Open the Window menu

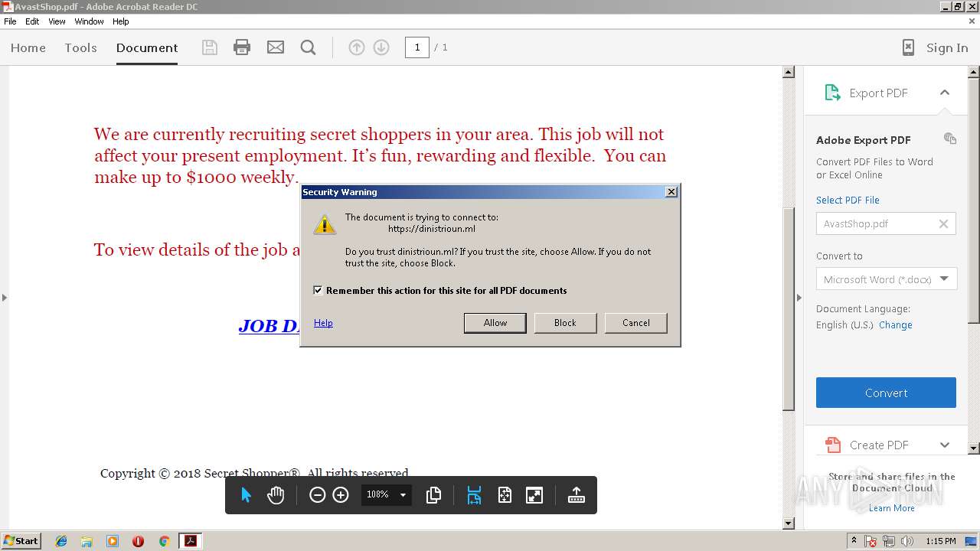[x=89, y=21]
